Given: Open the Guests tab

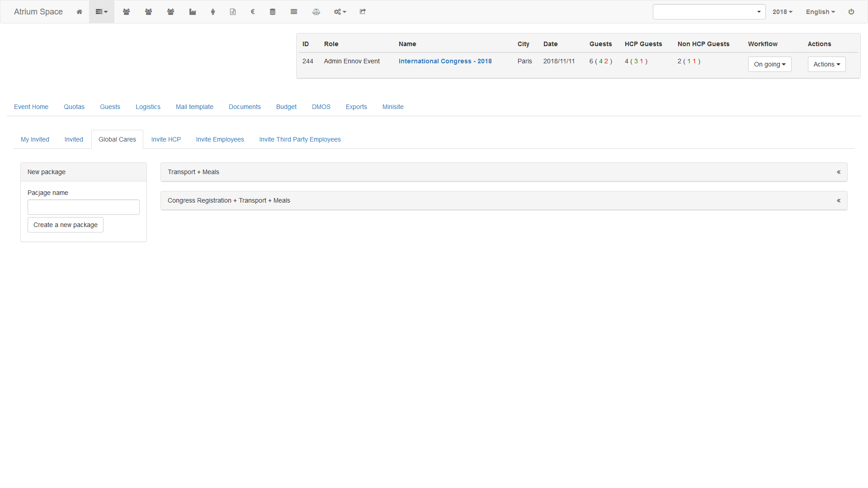Looking at the screenshot, I should tap(110, 107).
